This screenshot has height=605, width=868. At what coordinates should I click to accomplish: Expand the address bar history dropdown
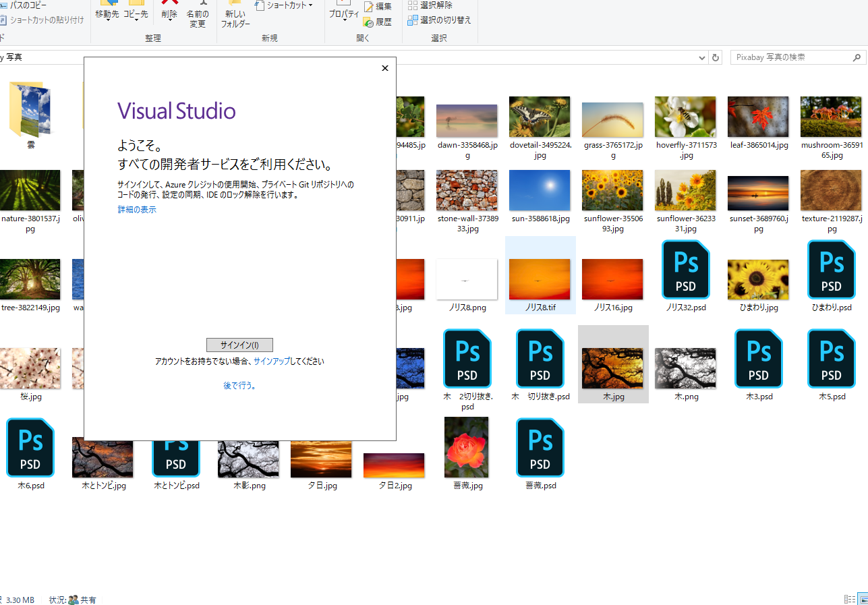[703, 57]
